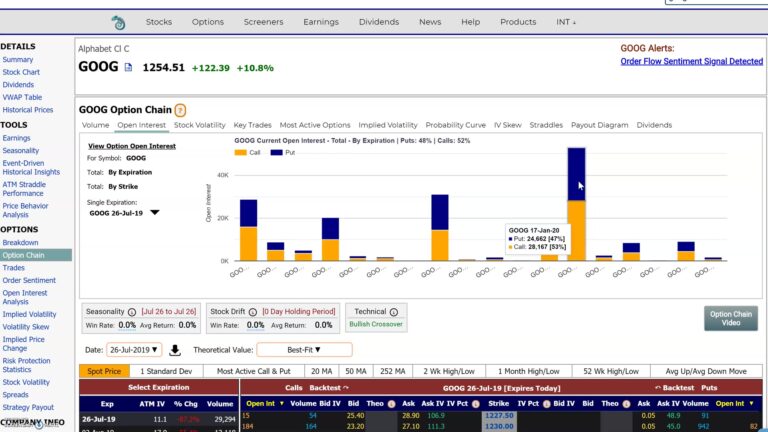
Task: Select Total By Expiration option
Action: (x=130, y=172)
